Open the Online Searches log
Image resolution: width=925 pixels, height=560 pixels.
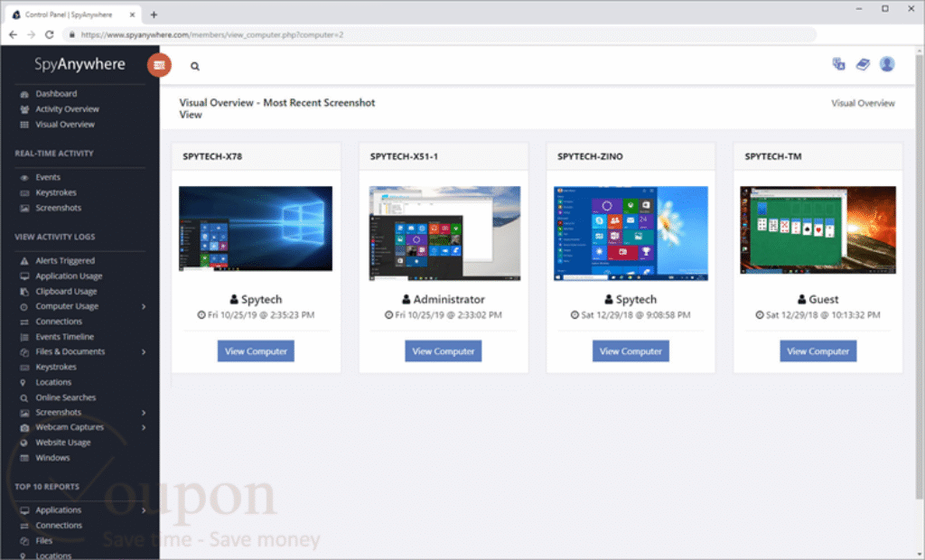65,397
